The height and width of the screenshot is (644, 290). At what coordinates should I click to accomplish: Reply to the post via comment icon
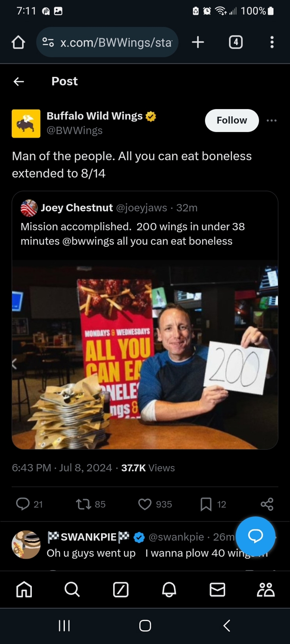tap(23, 504)
